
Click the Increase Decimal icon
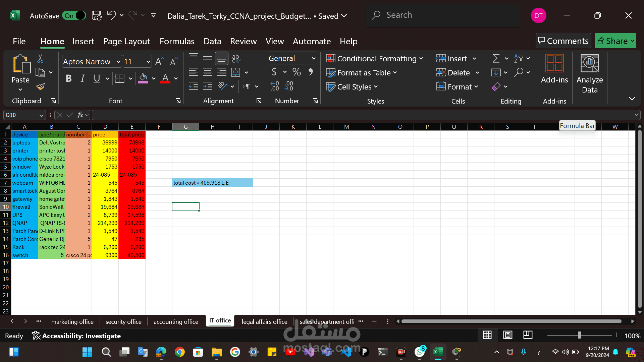(275, 86)
